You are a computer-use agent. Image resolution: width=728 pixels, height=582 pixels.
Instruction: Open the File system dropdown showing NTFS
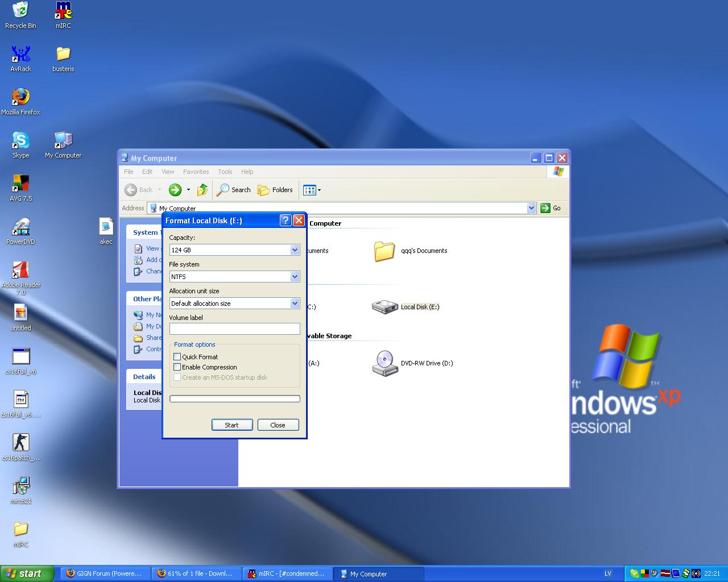click(x=234, y=277)
